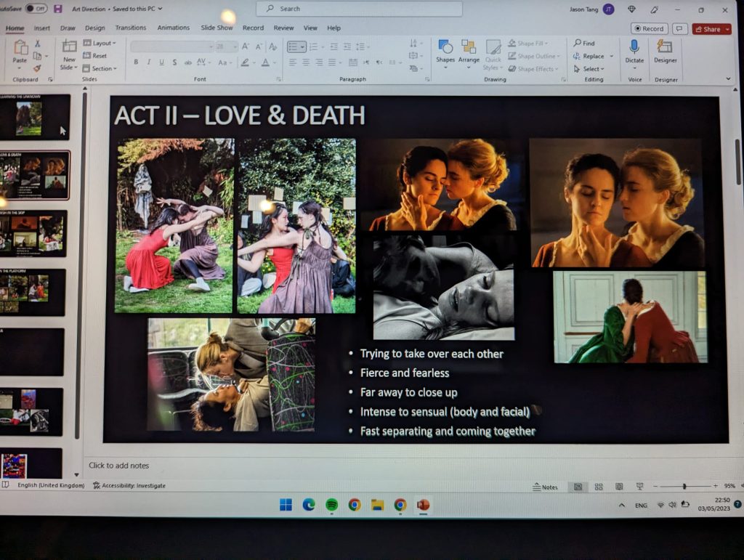Open File Explorer from the taskbar

pos(378,505)
